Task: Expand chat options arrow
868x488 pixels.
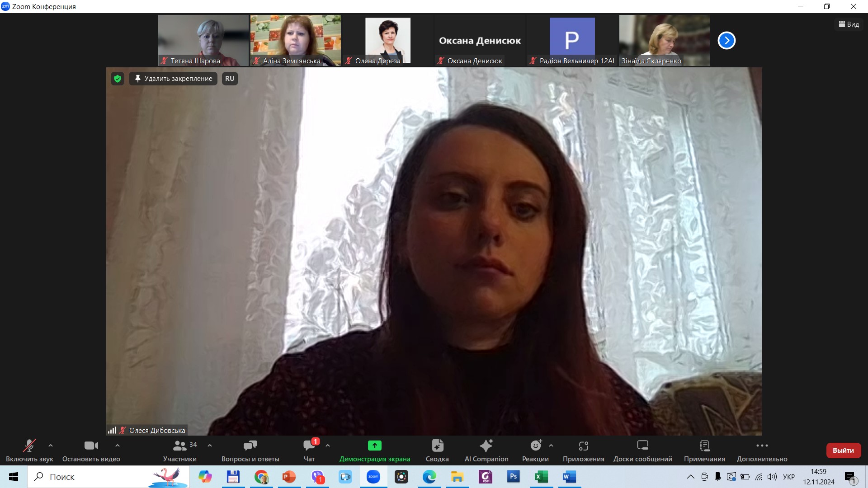Action: pos(328,446)
